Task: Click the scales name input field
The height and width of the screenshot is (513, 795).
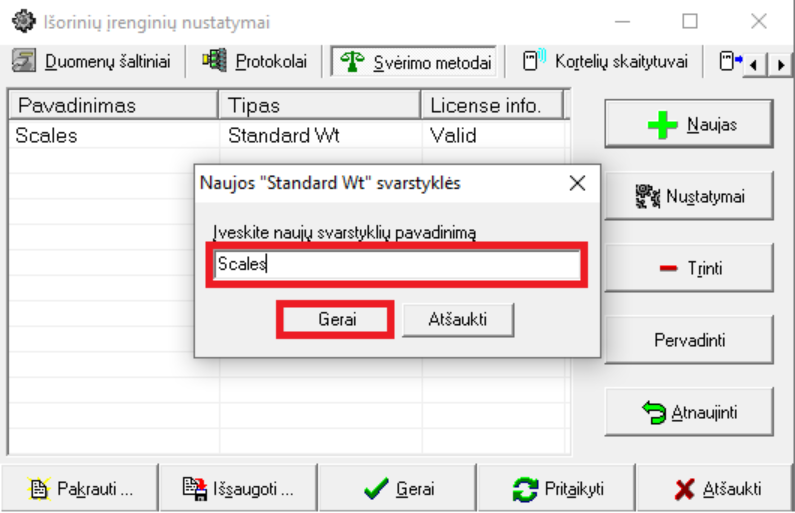Action: click(x=396, y=266)
